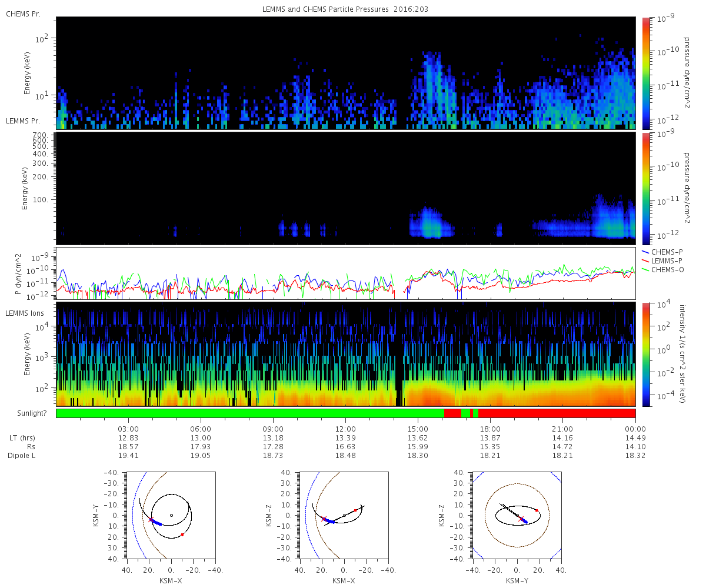Viewport: 706px width, 588px height.
Task: Click the 12:00 time axis label
Action: pos(345,429)
